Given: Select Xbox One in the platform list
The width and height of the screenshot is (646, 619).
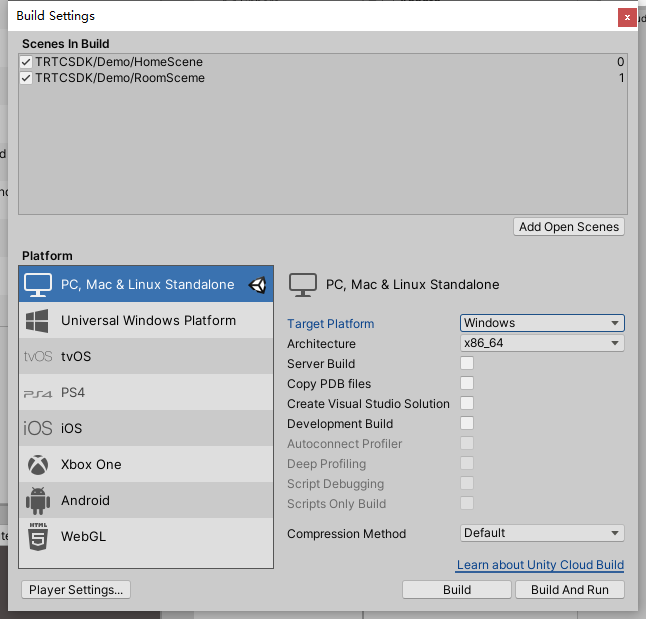Looking at the screenshot, I should coord(146,464).
